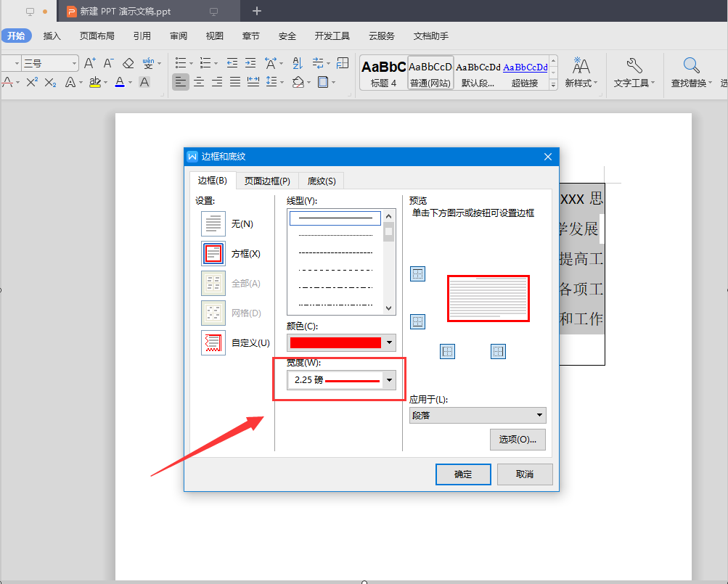Click the 确定 button
Screen dimensions: 728x584
(463, 474)
